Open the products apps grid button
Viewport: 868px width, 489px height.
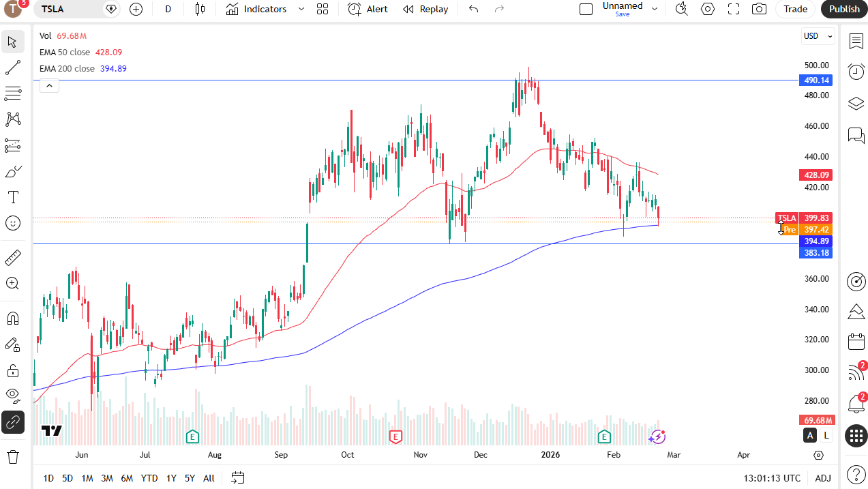click(x=856, y=436)
